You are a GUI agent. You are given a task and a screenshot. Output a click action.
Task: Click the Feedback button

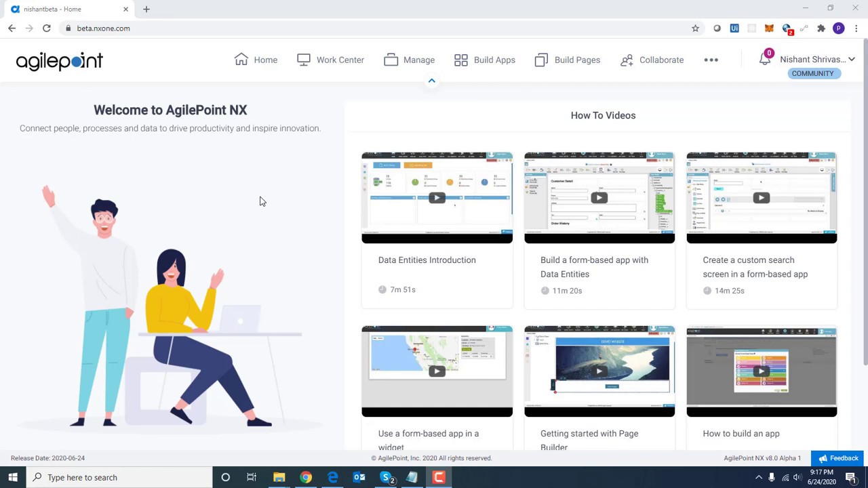(837, 458)
